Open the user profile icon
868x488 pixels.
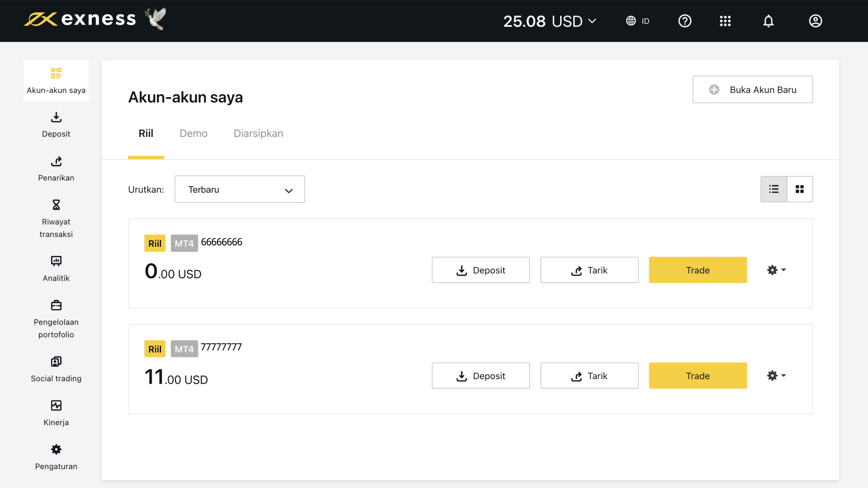pos(816,21)
